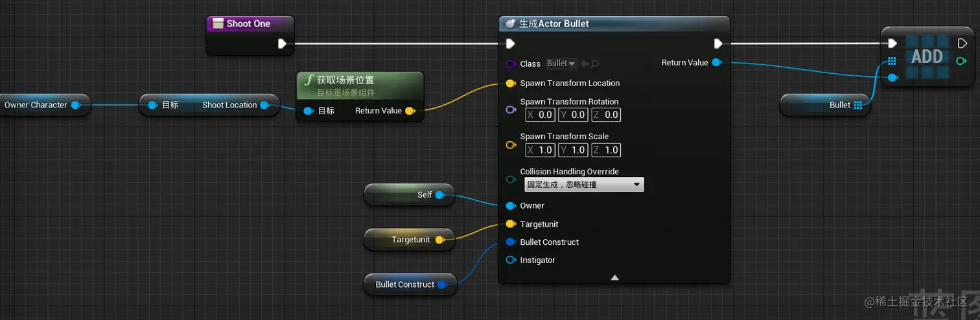The width and height of the screenshot is (980, 320).
Task: Click the Spawn Transform Scale input pin
Action: coord(511,145)
